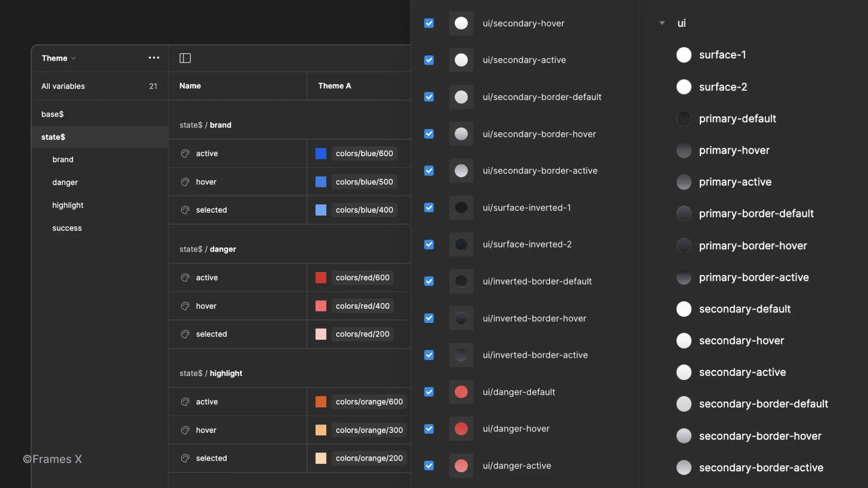Viewport: 868px width, 488px height.
Task: Click the colors/orange/300 alias chip
Action: [x=369, y=430]
